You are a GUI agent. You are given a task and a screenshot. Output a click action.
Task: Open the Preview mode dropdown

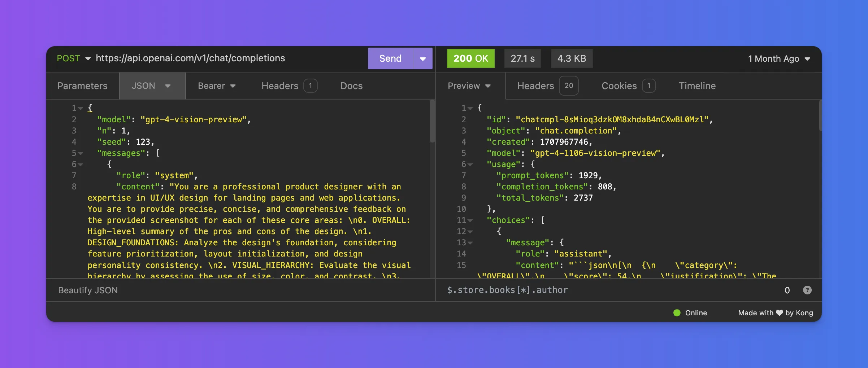coord(469,86)
